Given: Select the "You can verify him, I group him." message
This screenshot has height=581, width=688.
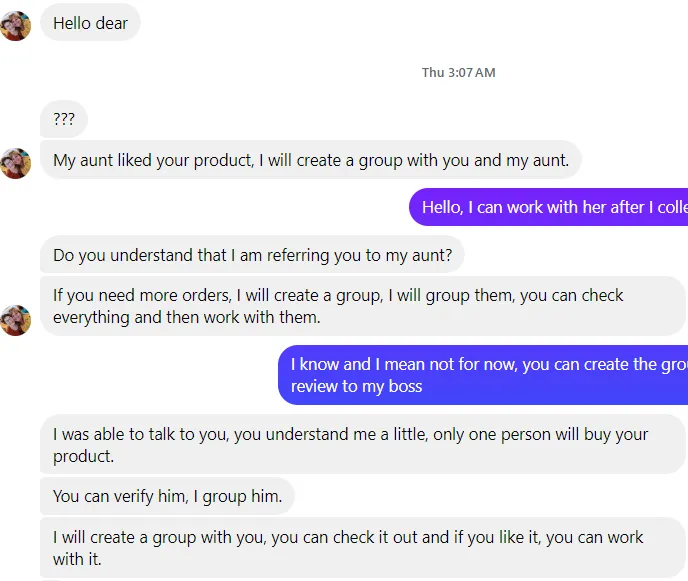Looking at the screenshot, I should click(x=167, y=496).
